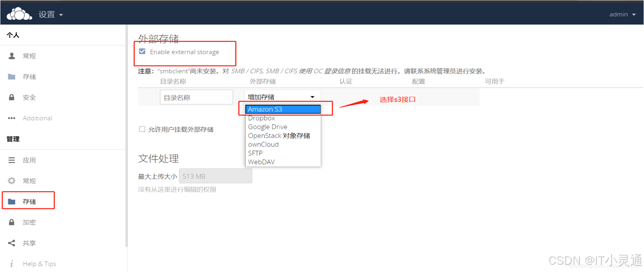Screen dimensions: 644x272
Task: Click the 可用于 column header
Action: [494, 82]
